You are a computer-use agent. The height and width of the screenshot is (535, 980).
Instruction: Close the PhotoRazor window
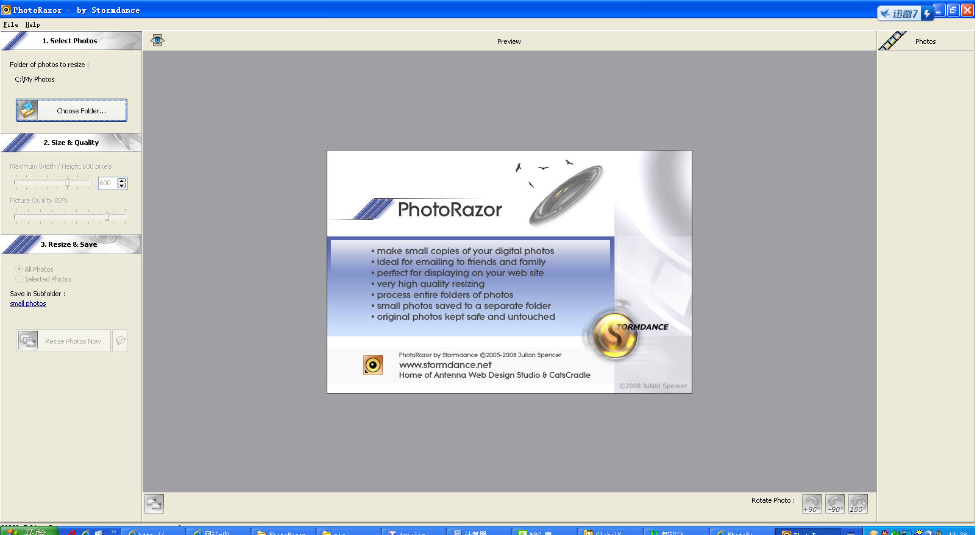967,10
